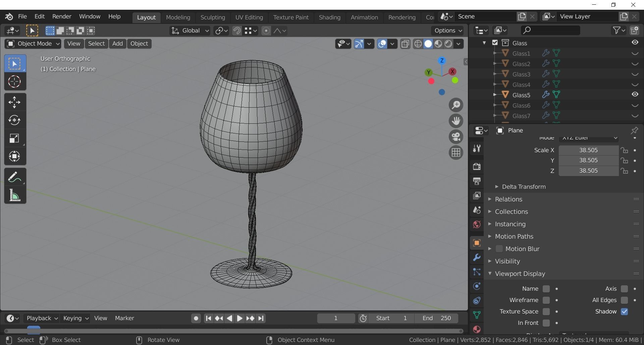Click the zoom magnifier viewport button
Image resolution: width=644 pixels, height=345 pixels.
pos(456,105)
